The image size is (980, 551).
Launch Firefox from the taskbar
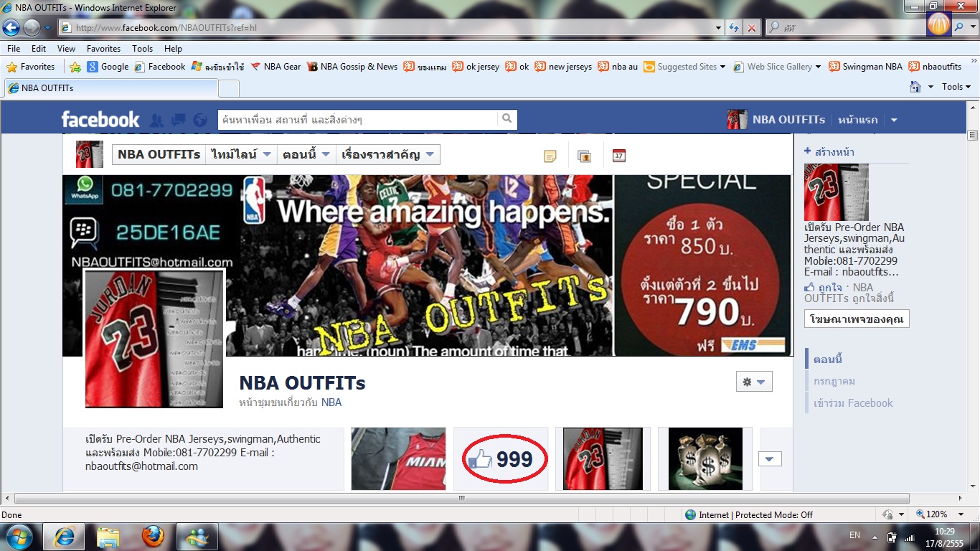152,536
